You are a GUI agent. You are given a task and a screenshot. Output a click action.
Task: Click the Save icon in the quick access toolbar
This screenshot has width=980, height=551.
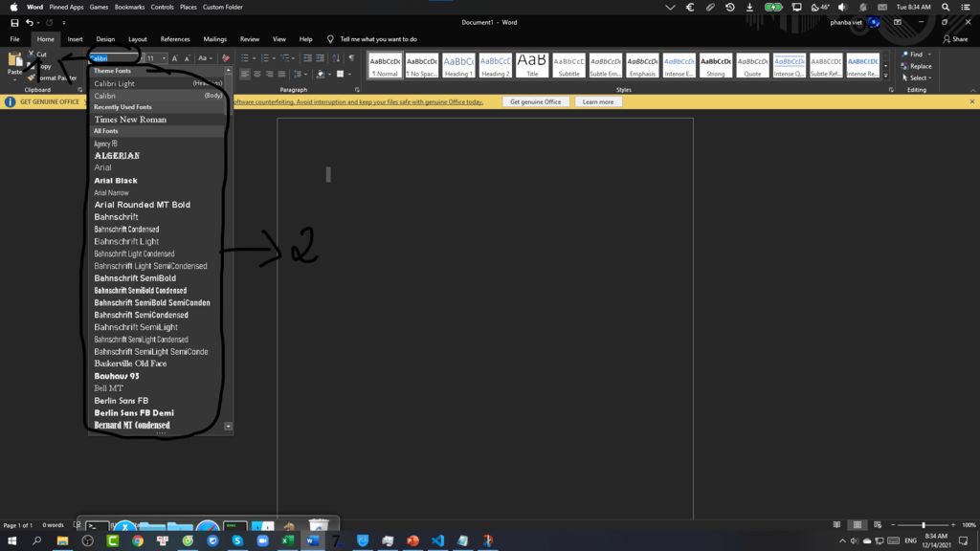pos(14,23)
